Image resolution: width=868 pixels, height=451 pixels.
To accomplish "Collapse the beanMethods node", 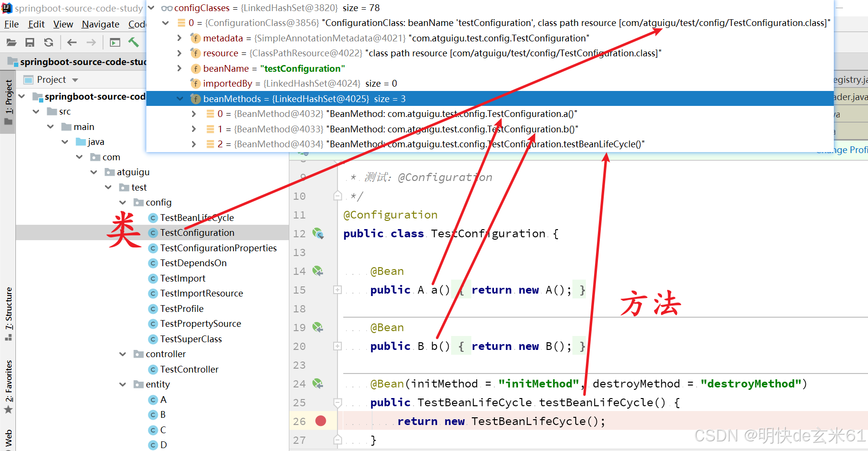I will click(x=180, y=99).
